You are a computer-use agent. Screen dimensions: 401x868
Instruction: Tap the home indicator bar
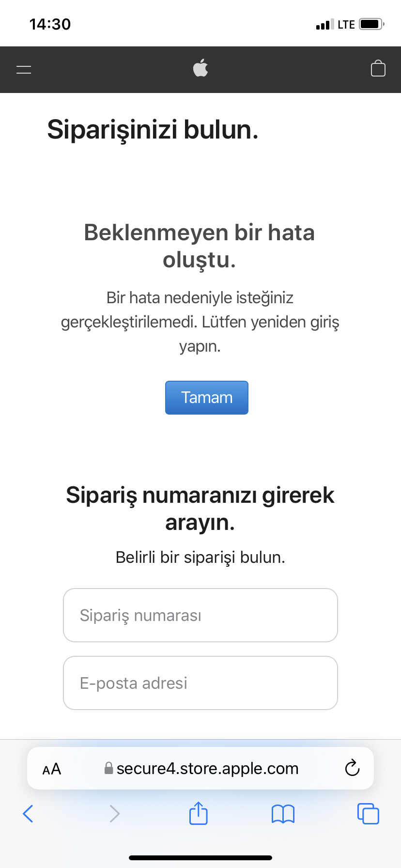[200, 858]
